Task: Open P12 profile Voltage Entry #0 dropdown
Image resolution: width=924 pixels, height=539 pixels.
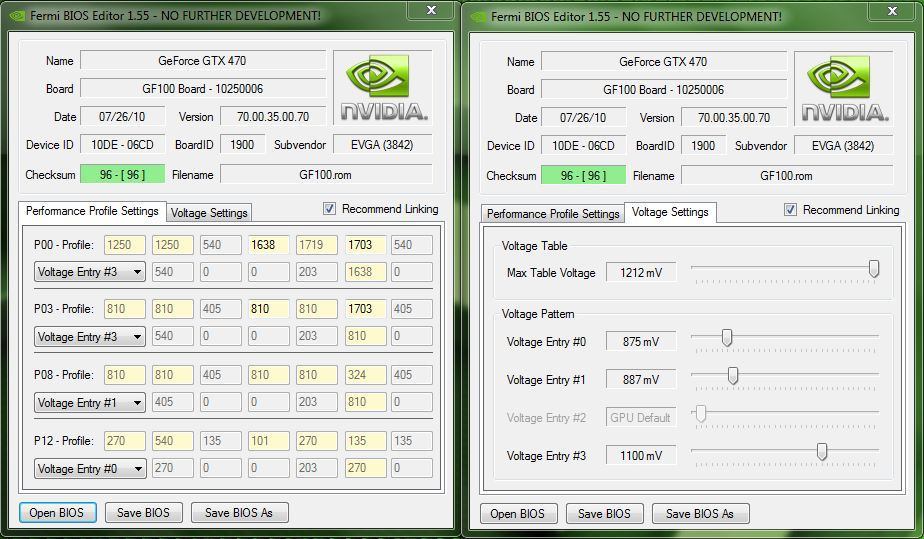Action: click(90, 468)
